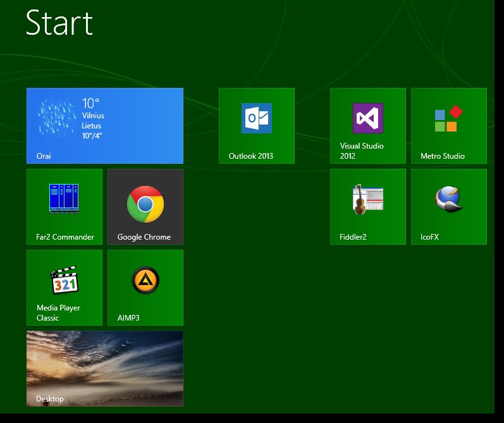Launch AIMP3 from its tile

click(145, 288)
